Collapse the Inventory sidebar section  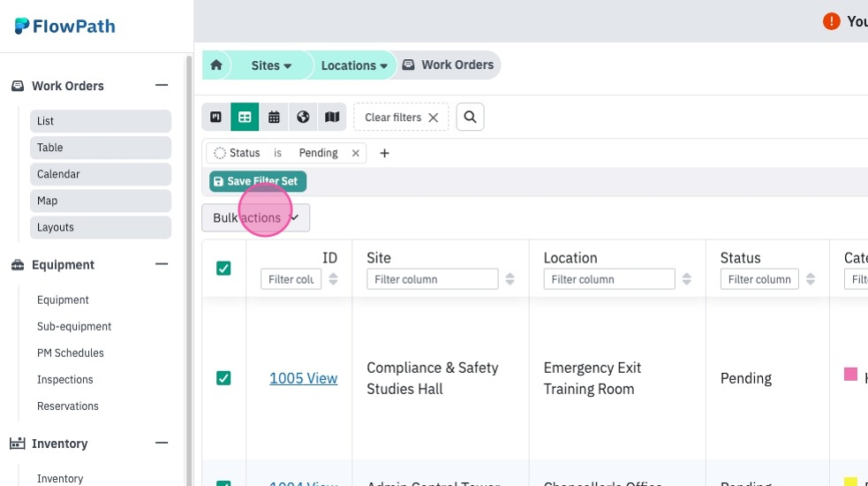(x=162, y=443)
